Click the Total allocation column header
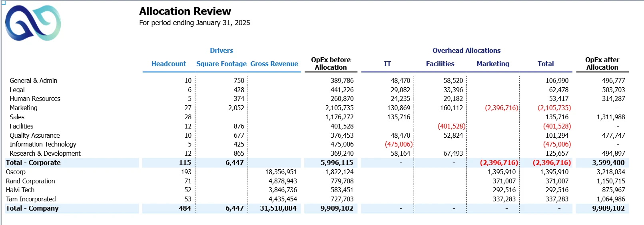644x225 pixels. point(546,64)
